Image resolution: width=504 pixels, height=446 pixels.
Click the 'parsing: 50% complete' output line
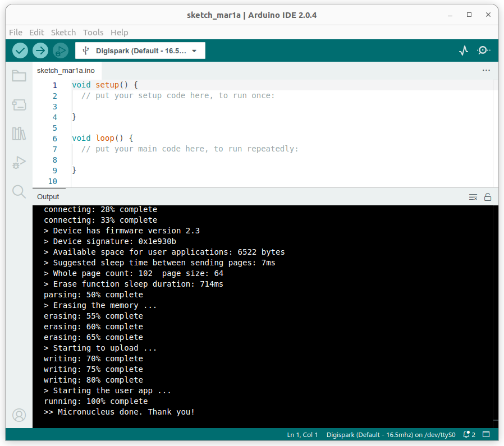93,295
